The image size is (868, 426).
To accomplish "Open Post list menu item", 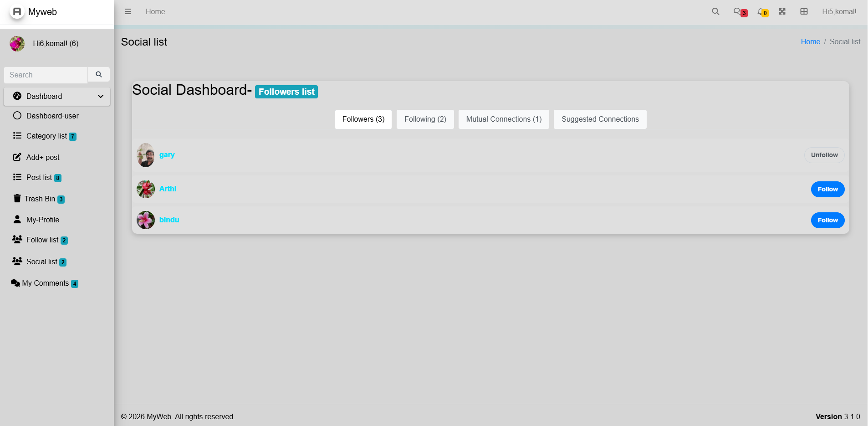I will tap(57, 177).
